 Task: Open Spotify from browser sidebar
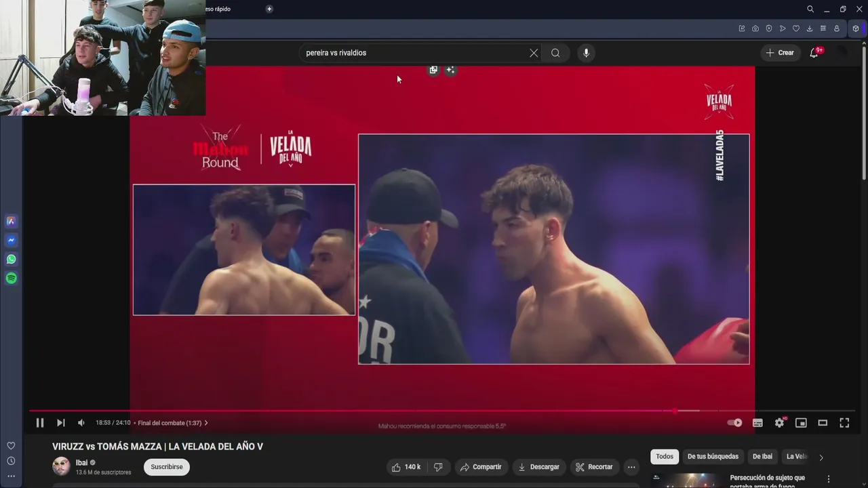11,278
